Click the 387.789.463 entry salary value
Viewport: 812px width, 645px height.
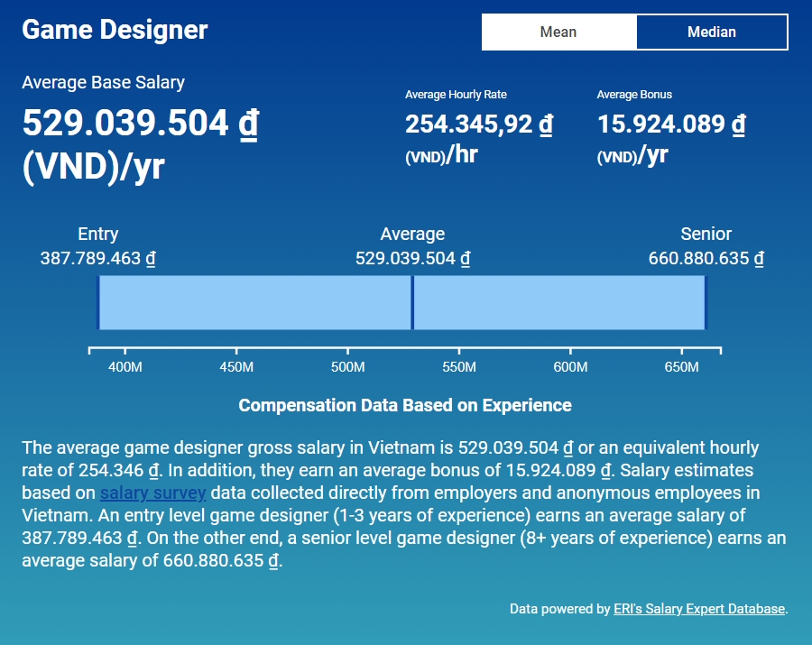click(x=97, y=258)
